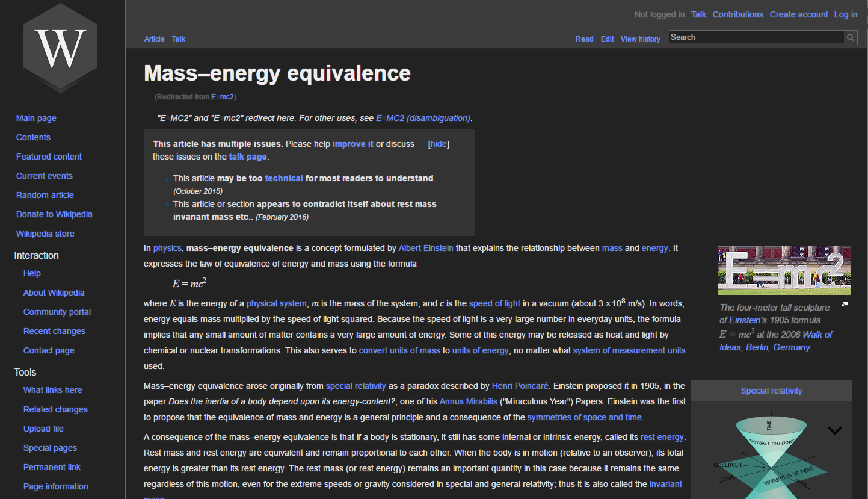Viewport: 868px width, 499px height.
Task: Go to Main page in sidebar
Action: click(36, 118)
